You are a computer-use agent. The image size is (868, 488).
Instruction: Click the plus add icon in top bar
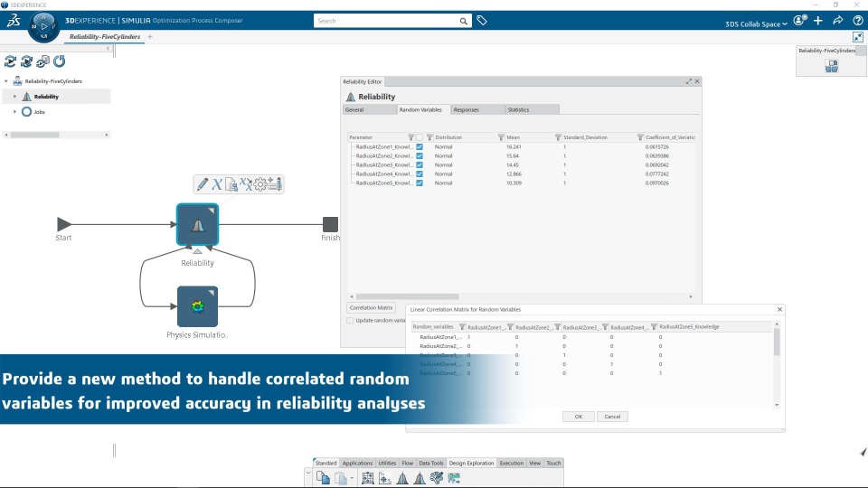tap(818, 21)
